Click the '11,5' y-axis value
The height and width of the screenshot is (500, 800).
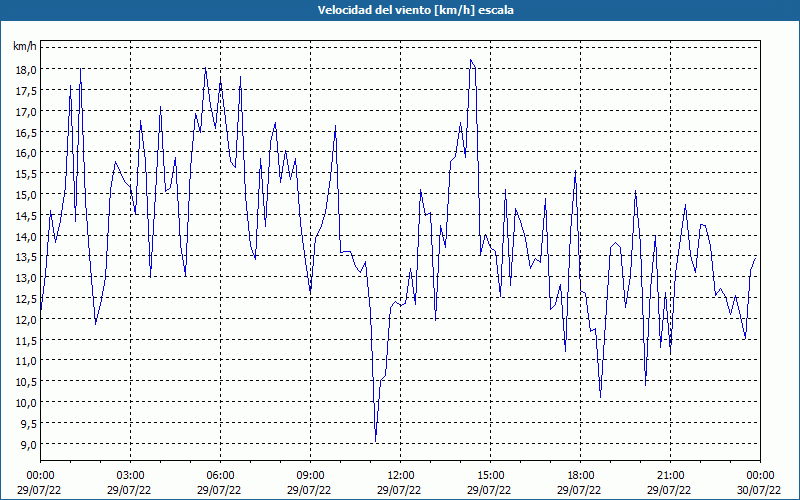pyautogui.click(x=26, y=340)
